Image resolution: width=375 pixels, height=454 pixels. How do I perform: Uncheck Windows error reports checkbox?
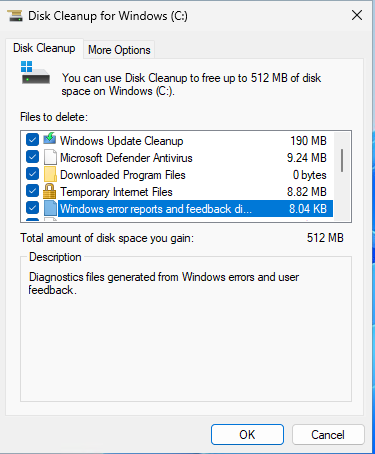coord(32,208)
